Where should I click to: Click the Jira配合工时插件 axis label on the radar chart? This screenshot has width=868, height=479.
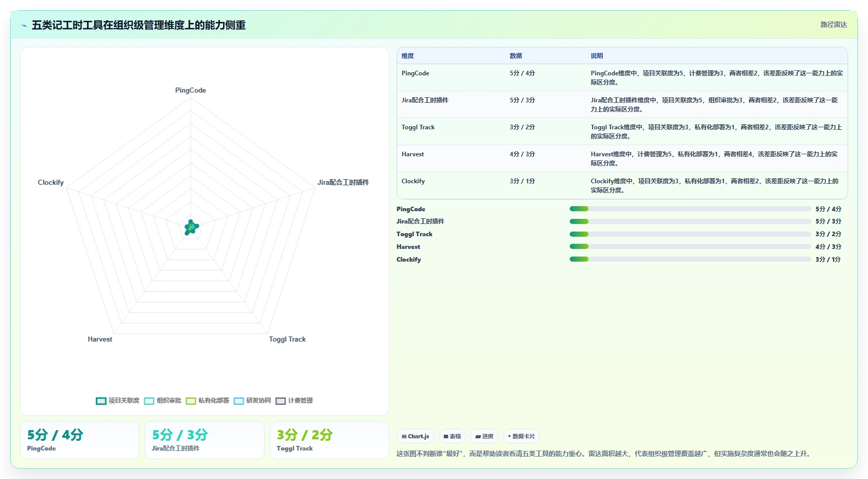(x=343, y=182)
